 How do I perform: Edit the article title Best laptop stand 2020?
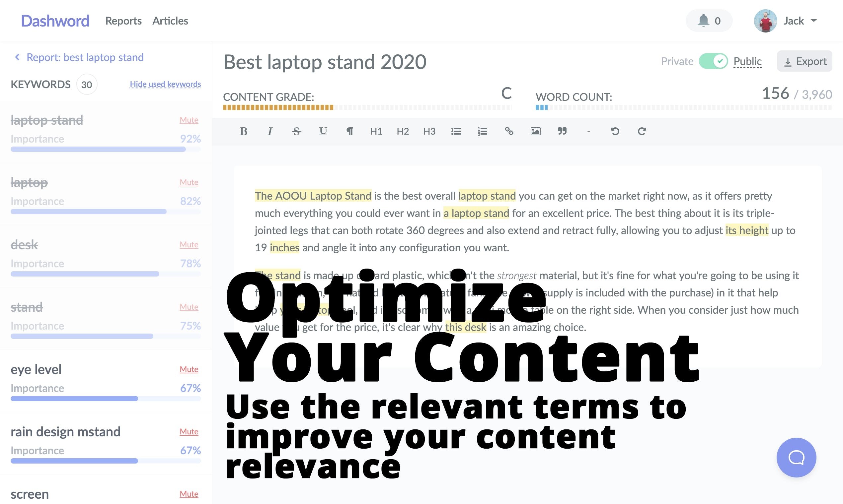pos(325,62)
